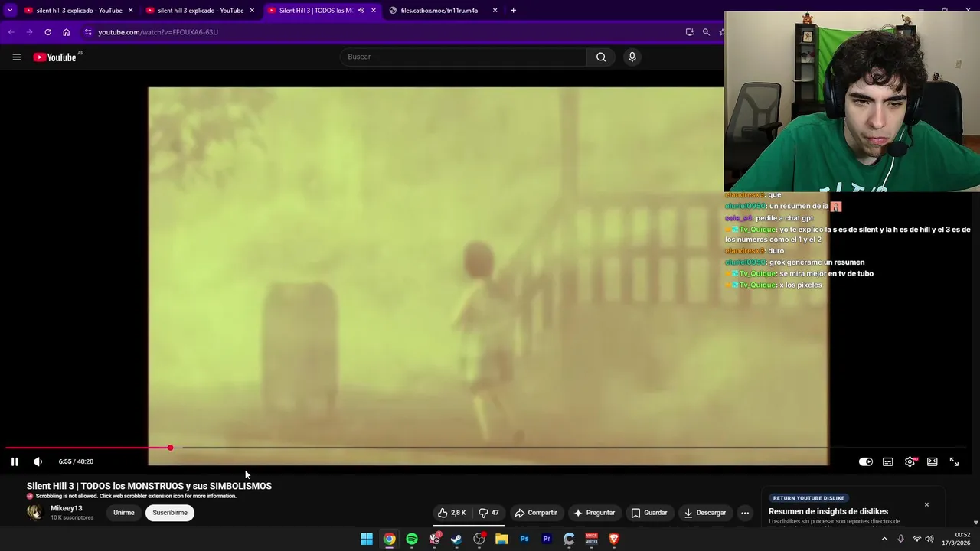
Task: Go to the YouTube home logo
Action: [x=55, y=57]
